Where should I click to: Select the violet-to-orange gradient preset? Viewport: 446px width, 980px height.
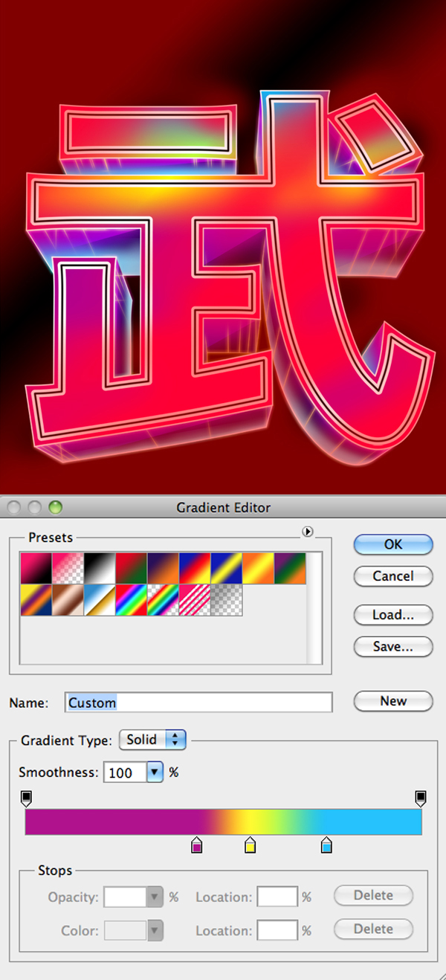(x=163, y=569)
